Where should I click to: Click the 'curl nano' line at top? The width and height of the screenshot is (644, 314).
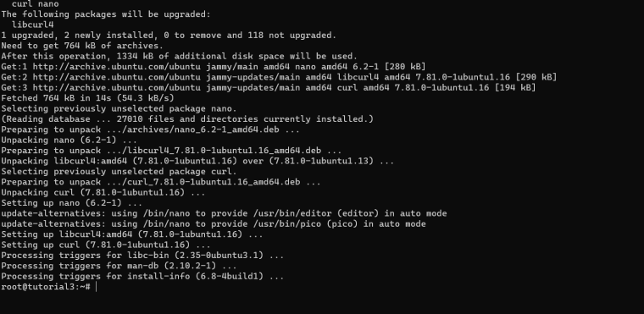tap(36, 4)
